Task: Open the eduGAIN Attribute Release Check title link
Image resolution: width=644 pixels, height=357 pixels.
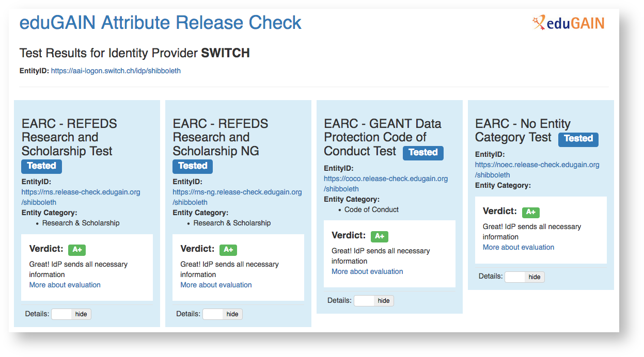Action: point(160,23)
